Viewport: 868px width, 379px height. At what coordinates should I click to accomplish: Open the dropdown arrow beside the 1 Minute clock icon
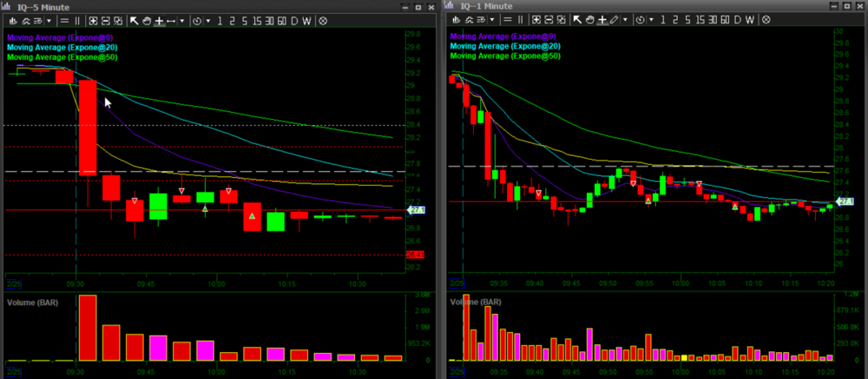[651, 20]
